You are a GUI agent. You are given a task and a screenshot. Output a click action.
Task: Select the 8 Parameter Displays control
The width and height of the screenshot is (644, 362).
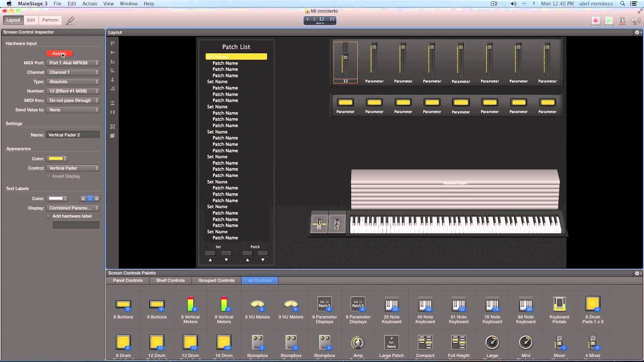click(325, 310)
